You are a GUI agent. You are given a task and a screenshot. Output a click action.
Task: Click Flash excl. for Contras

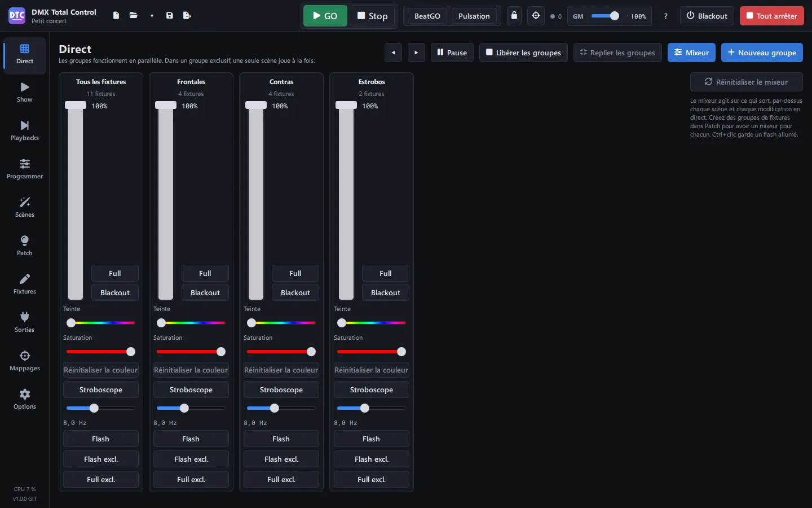(x=281, y=459)
